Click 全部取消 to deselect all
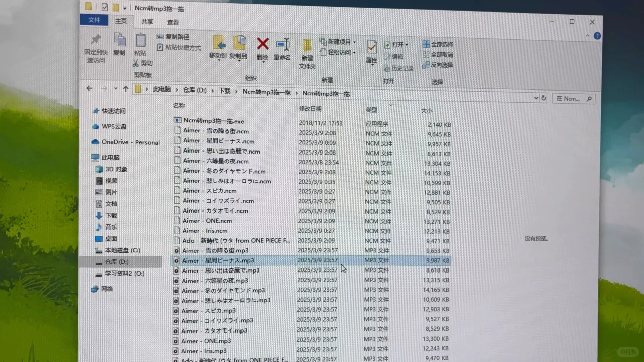This screenshot has width=644, height=362. click(440, 55)
